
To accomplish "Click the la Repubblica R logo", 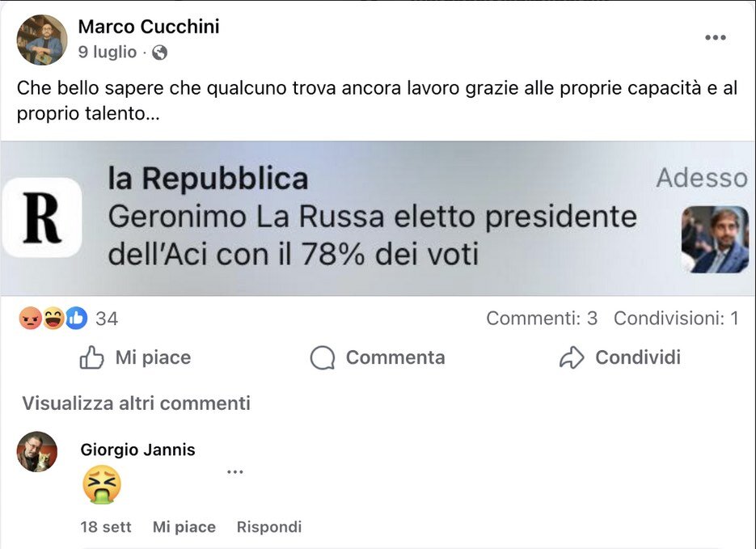I will [x=41, y=217].
